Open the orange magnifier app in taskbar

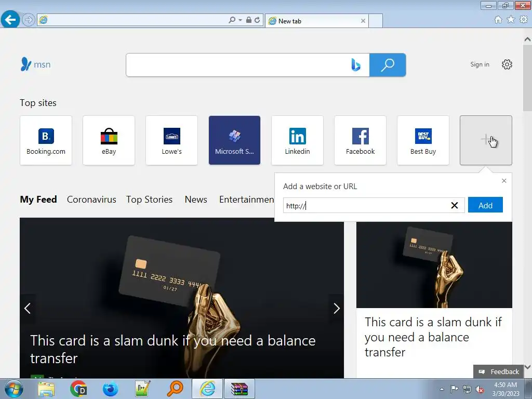(x=175, y=389)
